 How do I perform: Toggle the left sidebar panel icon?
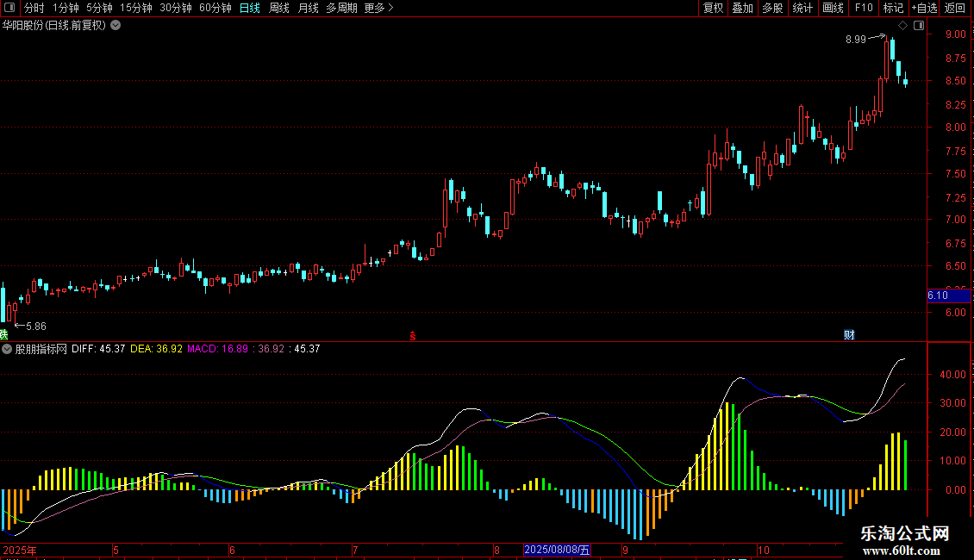(x=9, y=8)
